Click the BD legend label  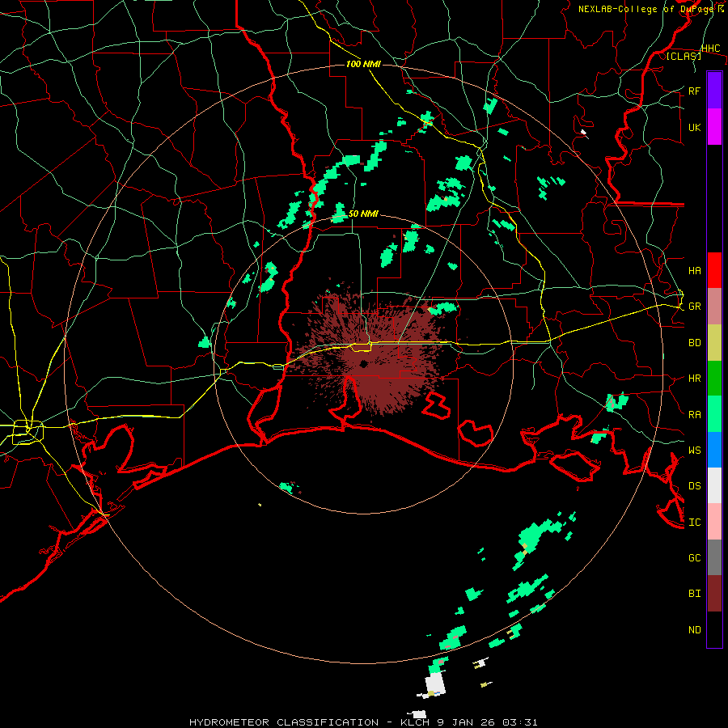(x=695, y=343)
